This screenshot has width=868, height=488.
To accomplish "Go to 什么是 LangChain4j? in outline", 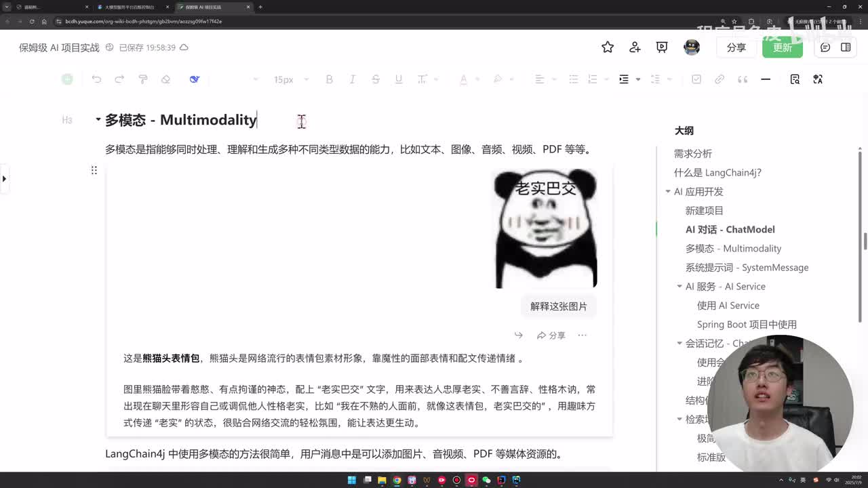I will tap(717, 173).
